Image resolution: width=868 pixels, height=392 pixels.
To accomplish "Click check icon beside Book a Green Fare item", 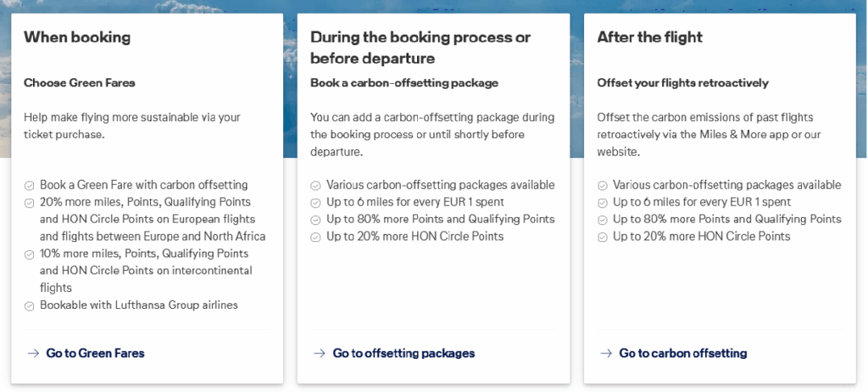I will point(30,186).
